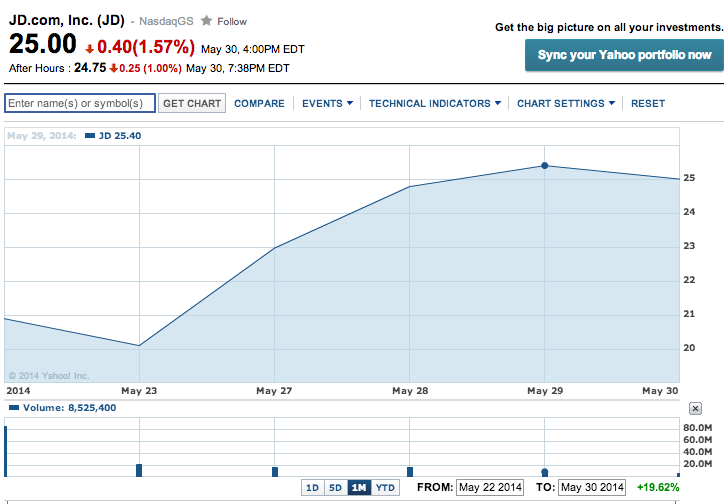The width and height of the screenshot is (725, 504).
Task: Open the Events dropdown menu
Action: [x=327, y=103]
